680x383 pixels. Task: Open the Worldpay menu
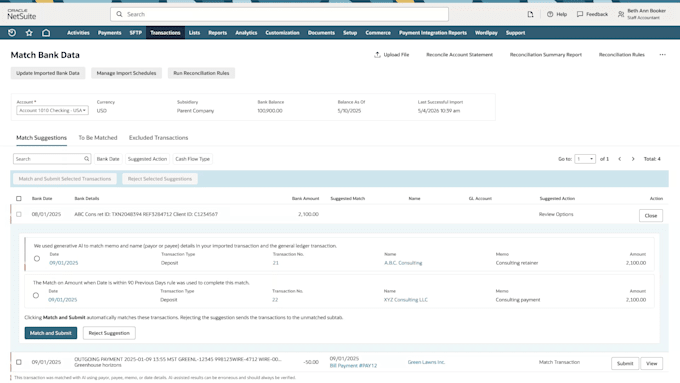[x=486, y=33]
